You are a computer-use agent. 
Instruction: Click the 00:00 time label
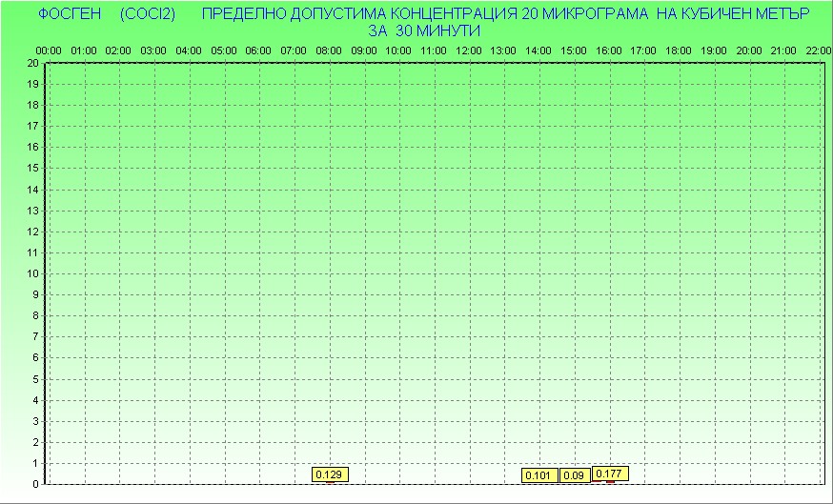(x=49, y=50)
